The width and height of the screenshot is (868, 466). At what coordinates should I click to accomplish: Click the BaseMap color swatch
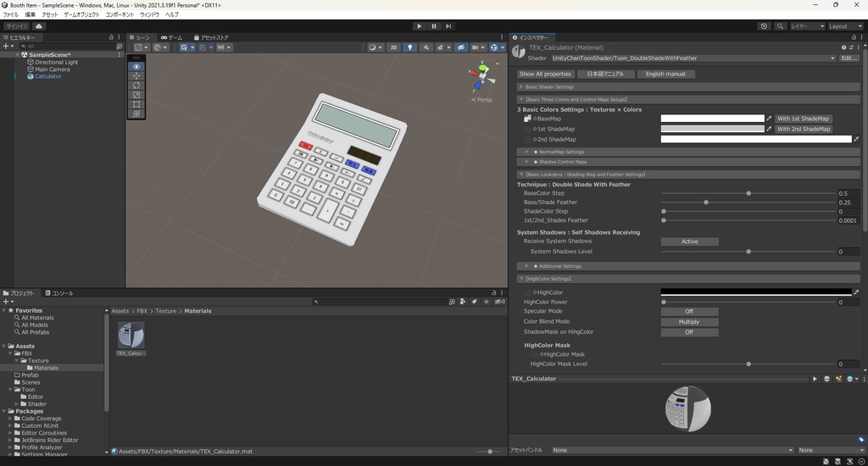(712, 119)
